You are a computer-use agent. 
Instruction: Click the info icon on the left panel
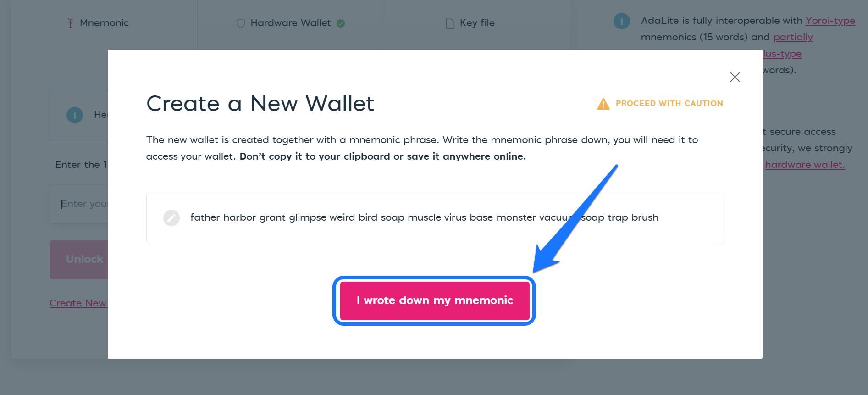[x=74, y=115]
